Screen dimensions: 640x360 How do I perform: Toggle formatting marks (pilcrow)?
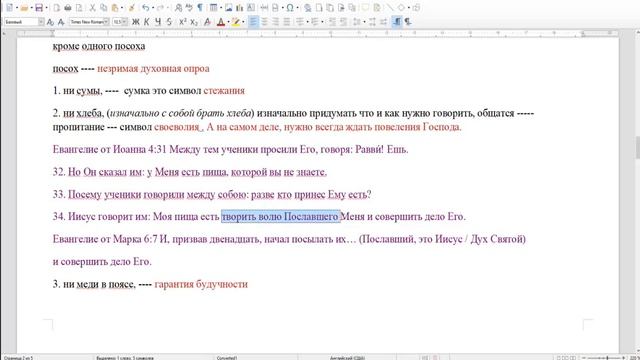pos(200,8)
